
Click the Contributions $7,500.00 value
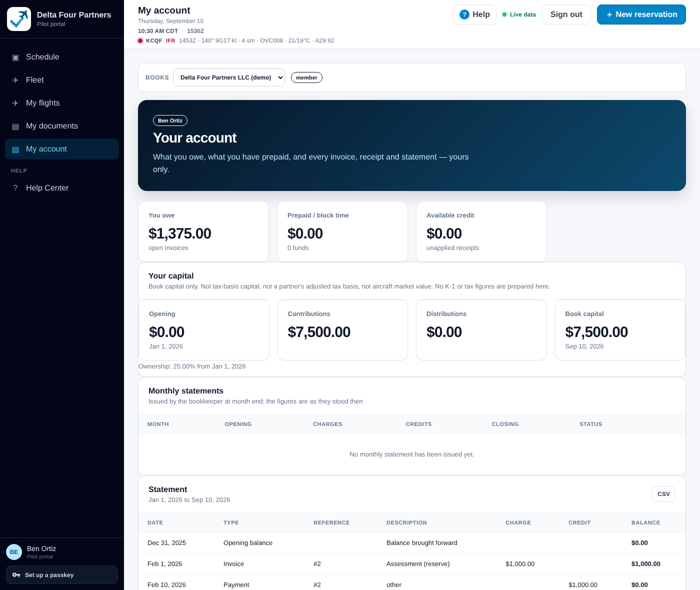tap(319, 332)
